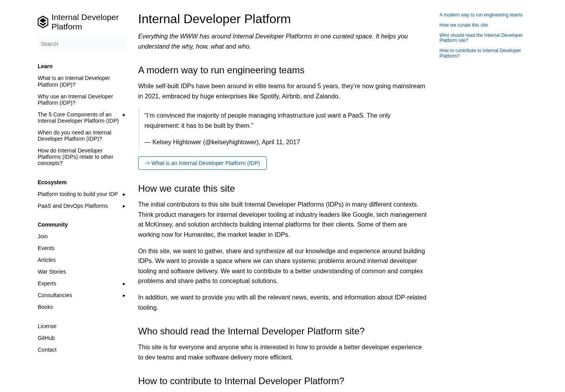The image size is (565, 392).
Task: Jump to 'How to contribute to Internal Developer Platform?'
Action: pos(480,53)
